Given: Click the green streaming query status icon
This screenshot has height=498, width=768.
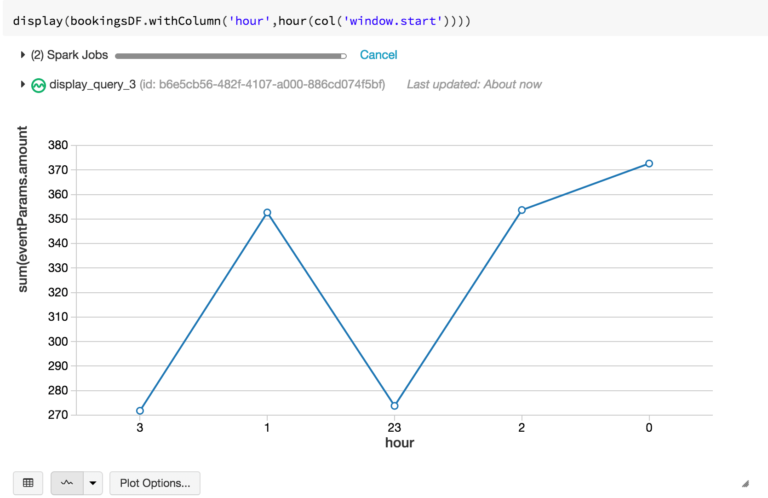Looking at the screenshot, I should pos(38,85).
